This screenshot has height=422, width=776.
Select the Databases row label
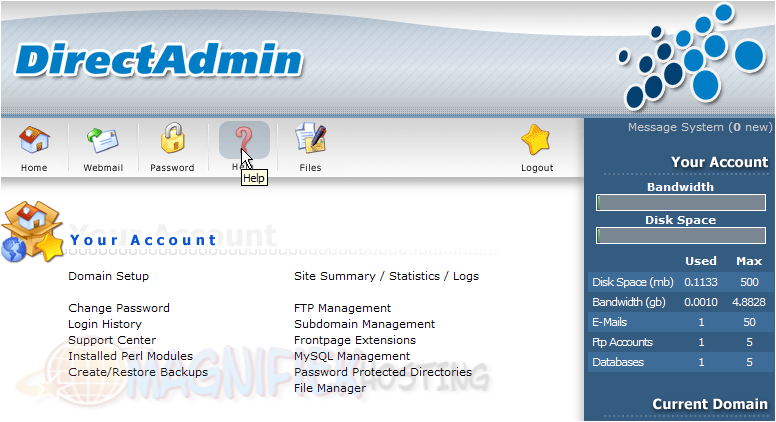pos(618,362)
